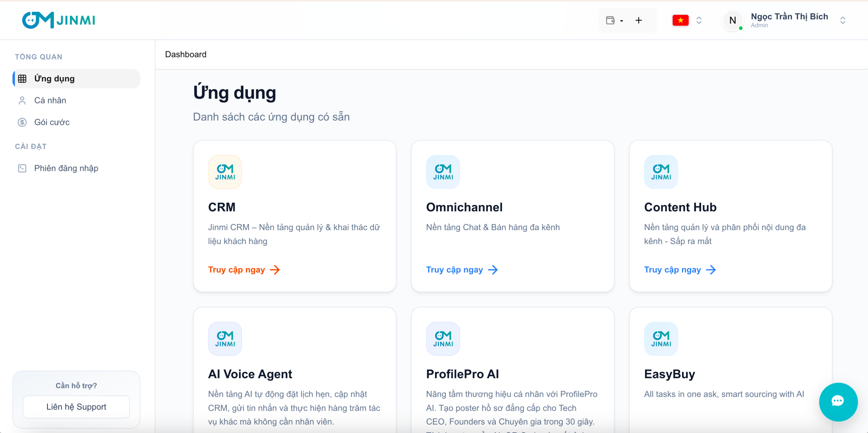868x433 pixels.
Task: Click the AI Voice Agent logo icon
Action: click(x=225, y=339)
